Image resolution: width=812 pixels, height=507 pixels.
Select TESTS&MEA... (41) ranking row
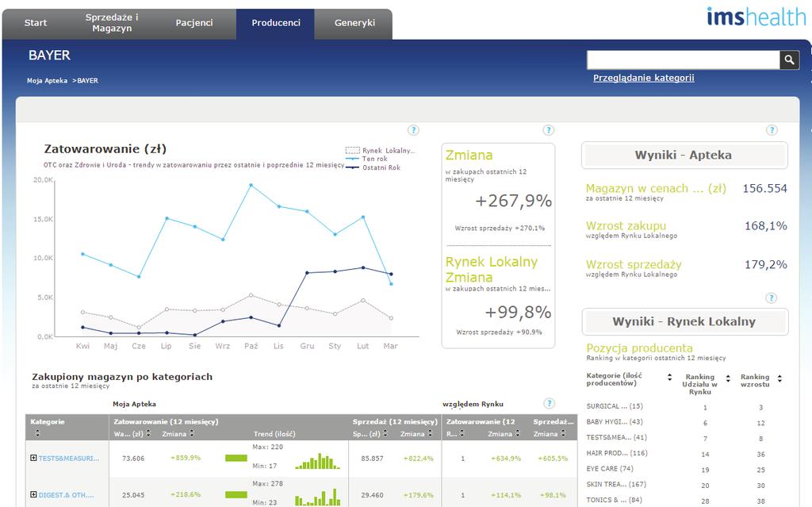coord(684,437)
